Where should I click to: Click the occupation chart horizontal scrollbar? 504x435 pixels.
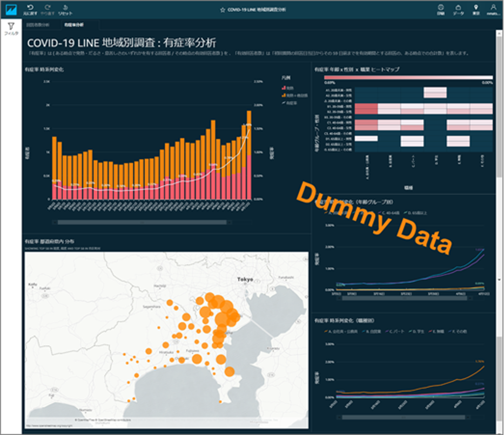tap(404, 417)
